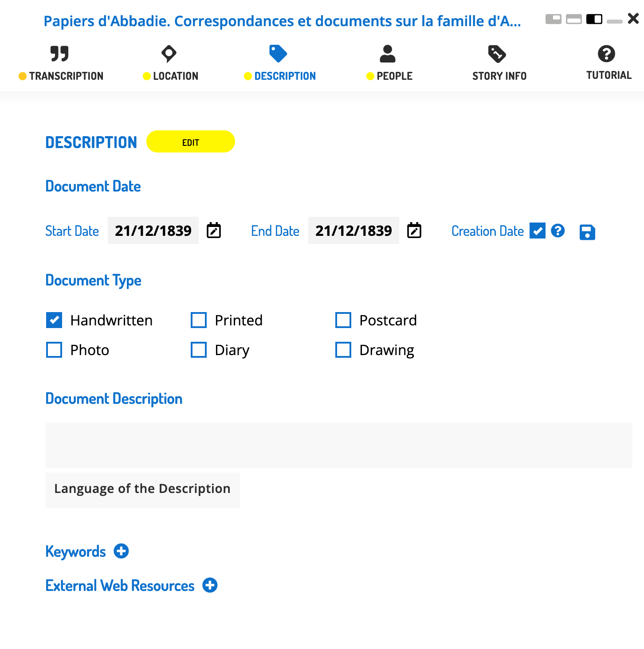Click the save date floppy disk icon

pyautogui.click(x=587, y=232)
